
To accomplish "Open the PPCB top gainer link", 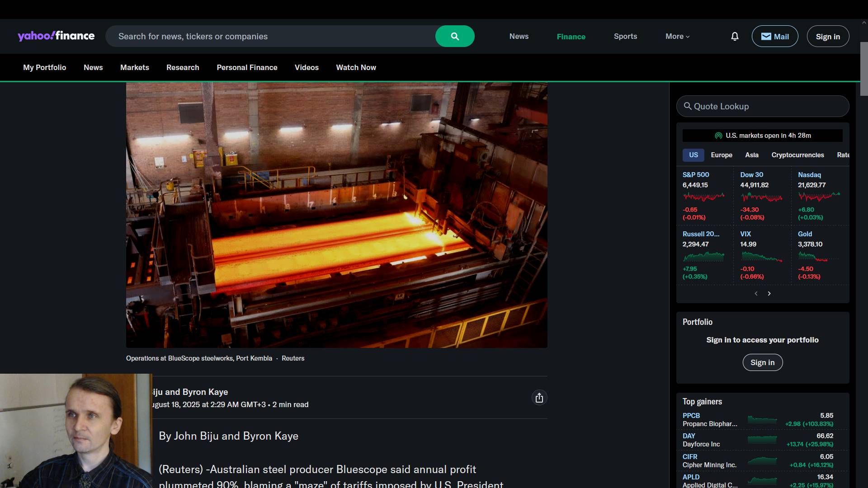I will pyautogui.click(x=691, y=415).
